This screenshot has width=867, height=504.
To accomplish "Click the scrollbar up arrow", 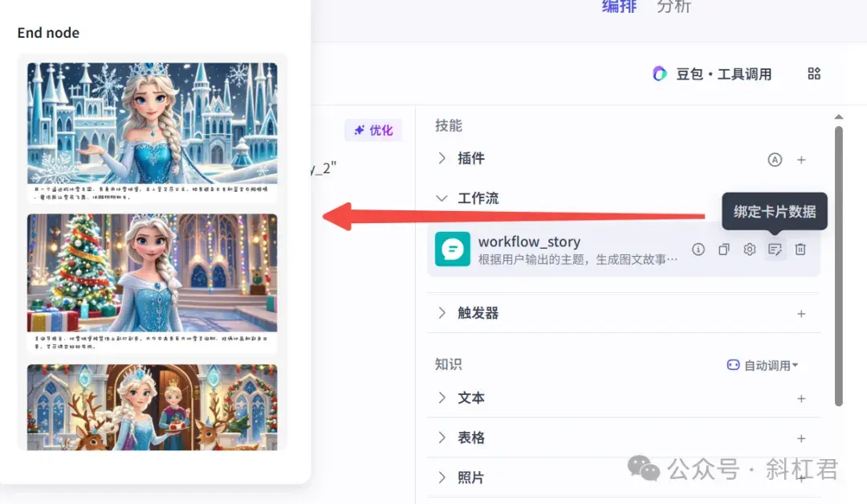I will 839,117.
